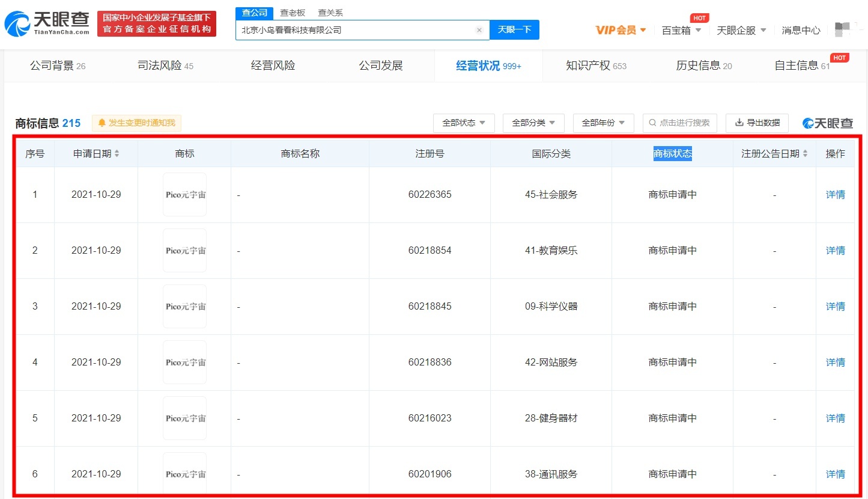Click registration number 60226365
Viewport: 868px width, 499px height.
429,195
